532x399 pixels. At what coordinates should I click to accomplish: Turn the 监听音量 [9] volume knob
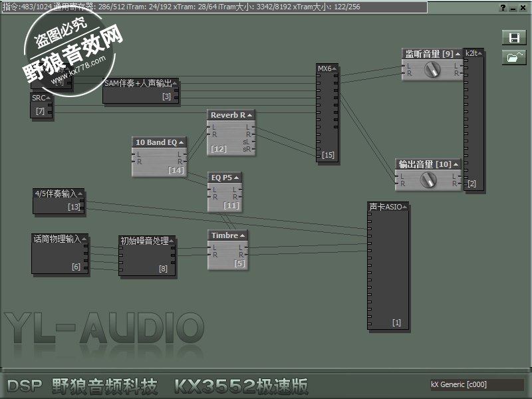click(432, 70)
